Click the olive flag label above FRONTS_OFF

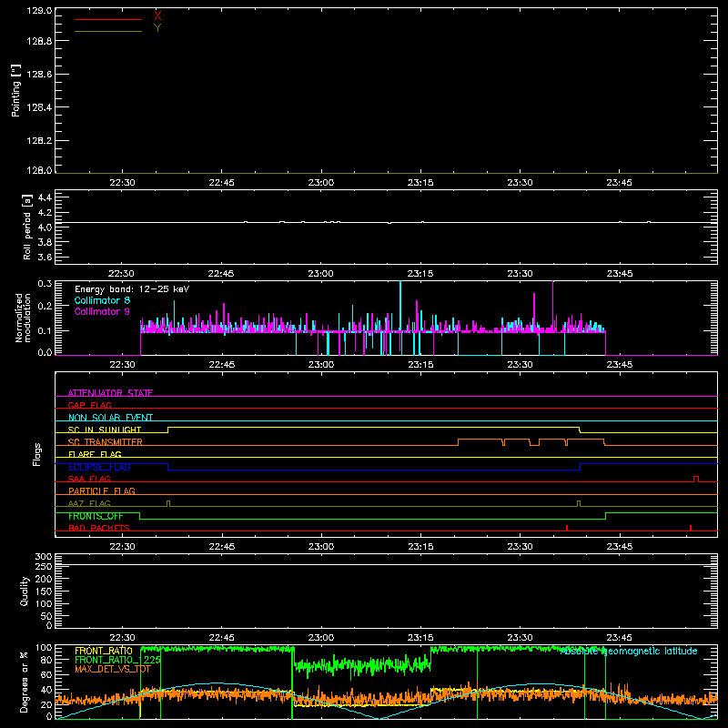click(x=89, y=503)
